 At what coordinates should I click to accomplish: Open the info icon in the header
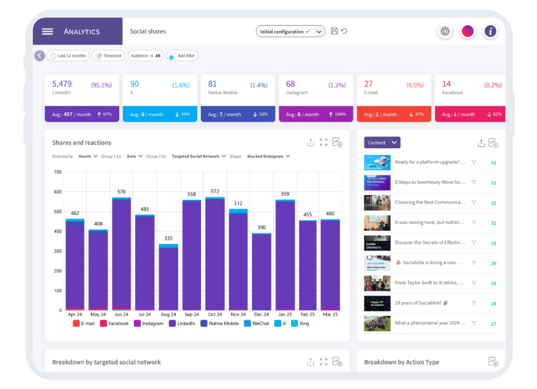[490, 31]
